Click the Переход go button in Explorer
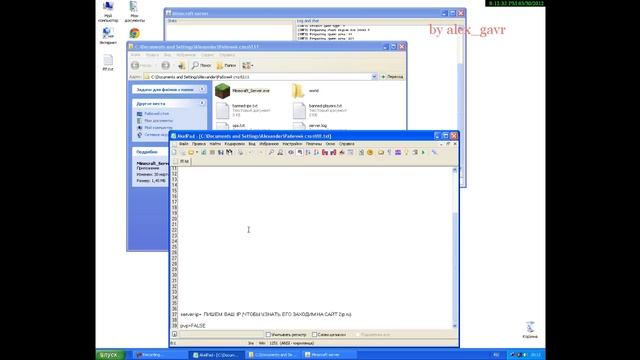The image size is (640, 360). point(392,77)
